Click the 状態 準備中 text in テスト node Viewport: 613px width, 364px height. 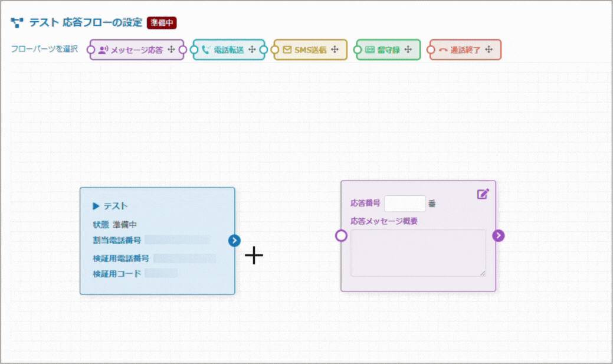tap(114, 224)
